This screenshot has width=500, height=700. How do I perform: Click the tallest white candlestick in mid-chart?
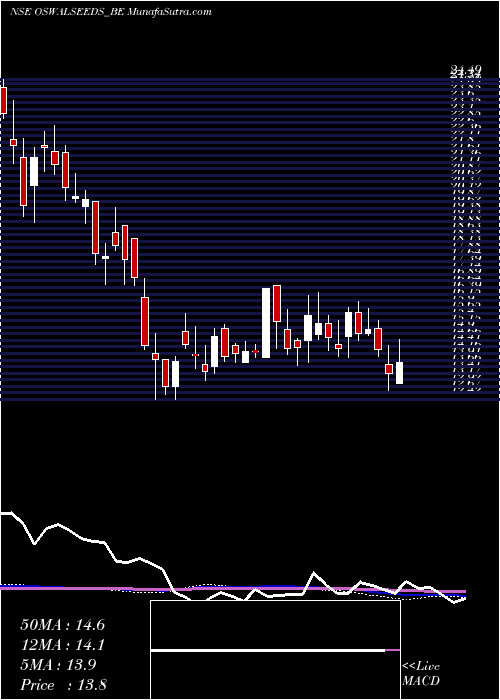[266, 323]
